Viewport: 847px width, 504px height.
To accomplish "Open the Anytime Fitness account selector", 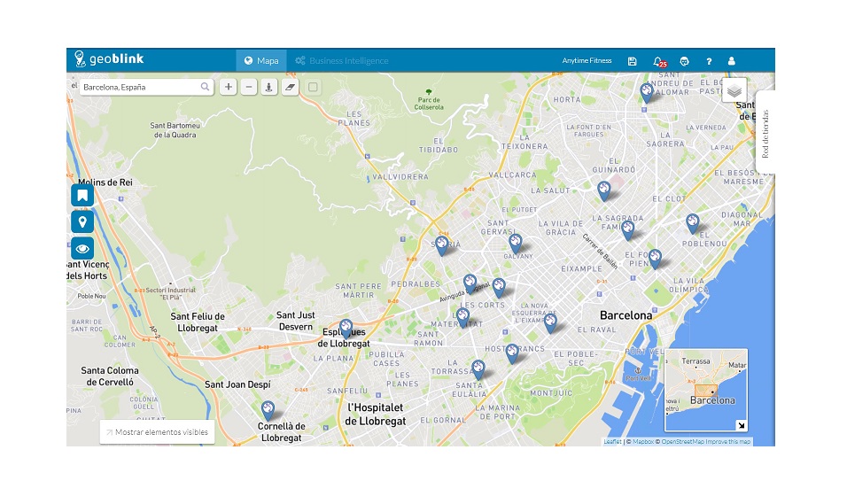I will click(x=587, y=61).
